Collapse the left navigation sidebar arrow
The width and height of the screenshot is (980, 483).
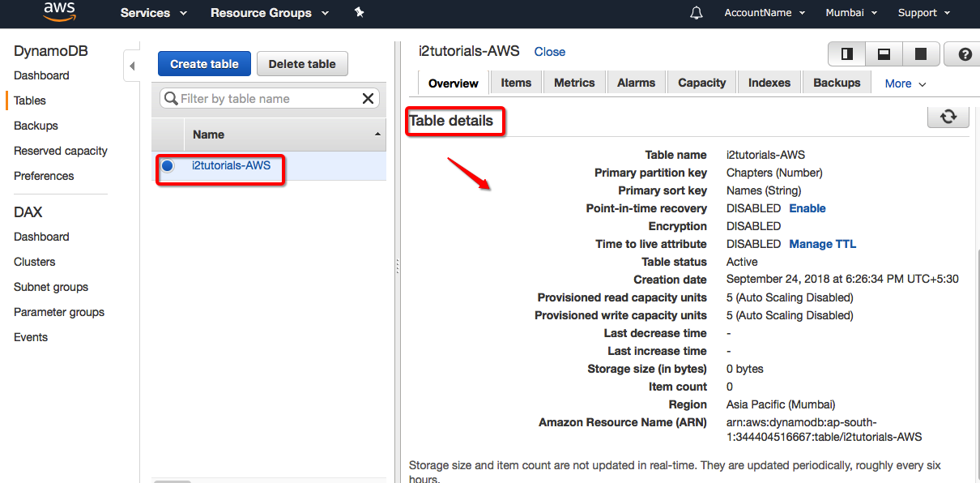pyautogui.click(x=132, y=66)
